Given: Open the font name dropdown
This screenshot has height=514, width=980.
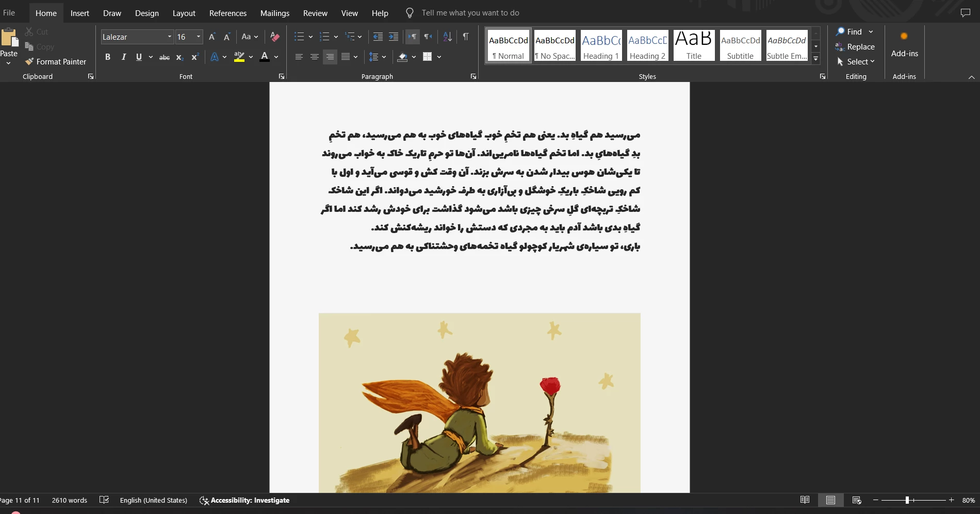Looking at the screenshot, I should (169, 37).
